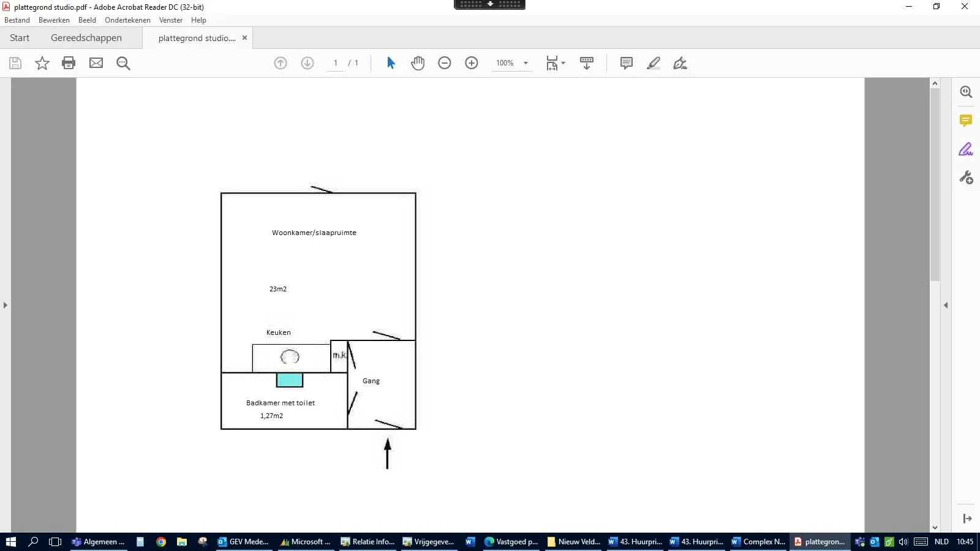980x551 pixels.
Task: Add a sticky note comment
Action: pyautogui.click(x=626, y=63)
